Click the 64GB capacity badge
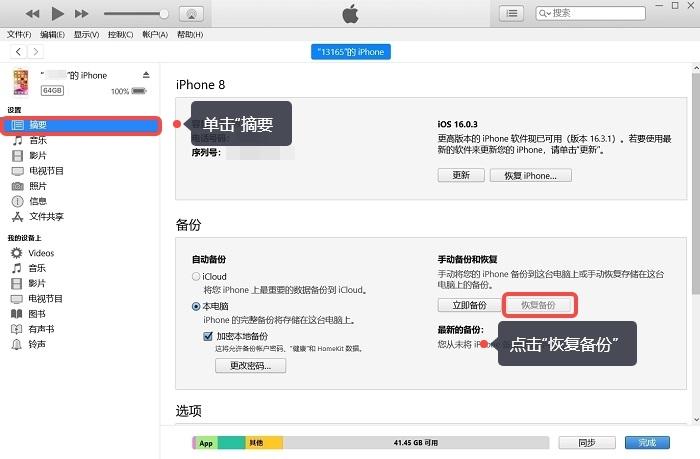The image size is (700, 459). click(52, 91)
